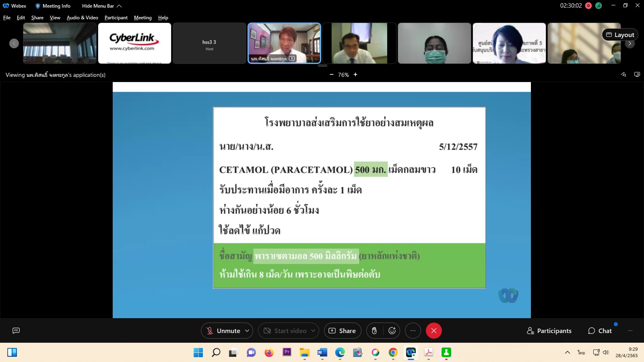Image resolution: width=644 pixels, height=362 pixels.
Task: Open more options ellipsis in control bar
Action: point(413,331)
